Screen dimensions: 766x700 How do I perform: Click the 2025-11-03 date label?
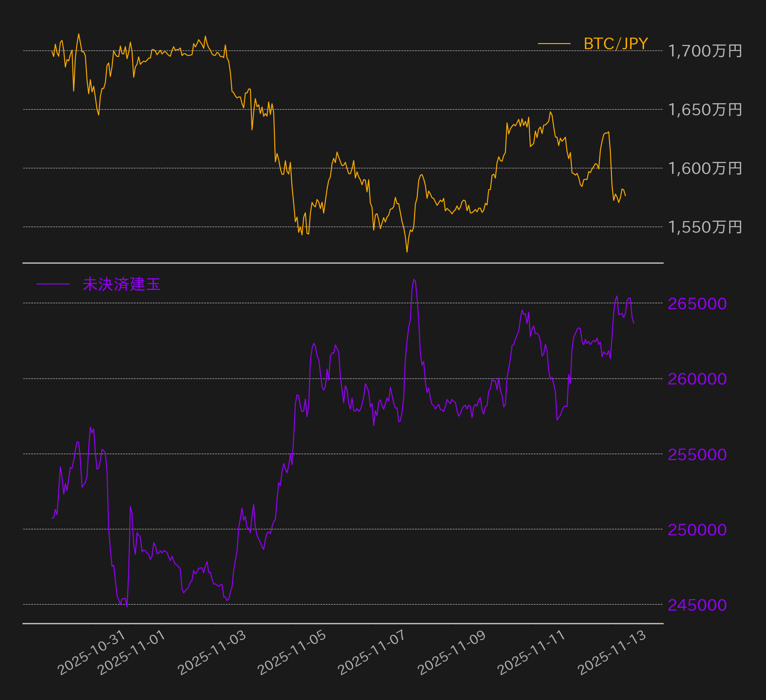pyautogui.click(x=212, y=652)
